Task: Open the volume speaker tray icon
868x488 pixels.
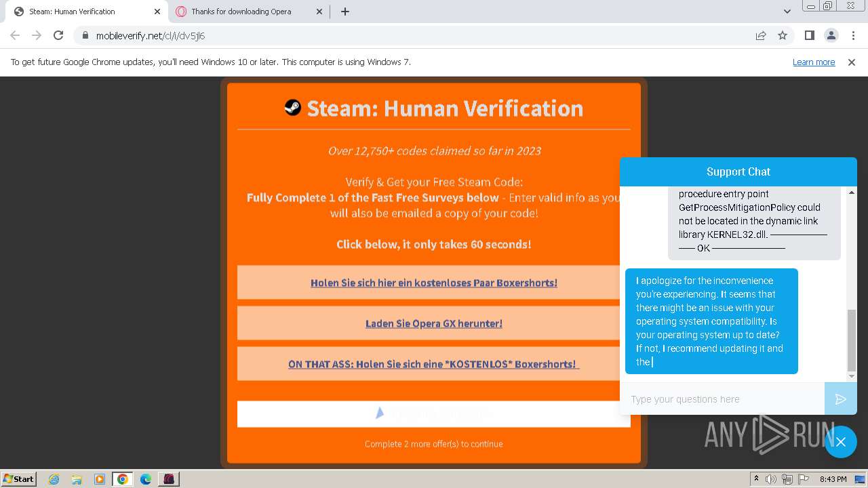Action: (x=770, y=479)
